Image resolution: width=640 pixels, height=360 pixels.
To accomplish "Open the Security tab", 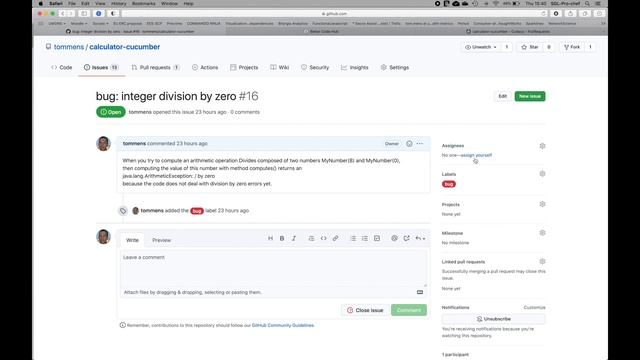I will [315, 67].
